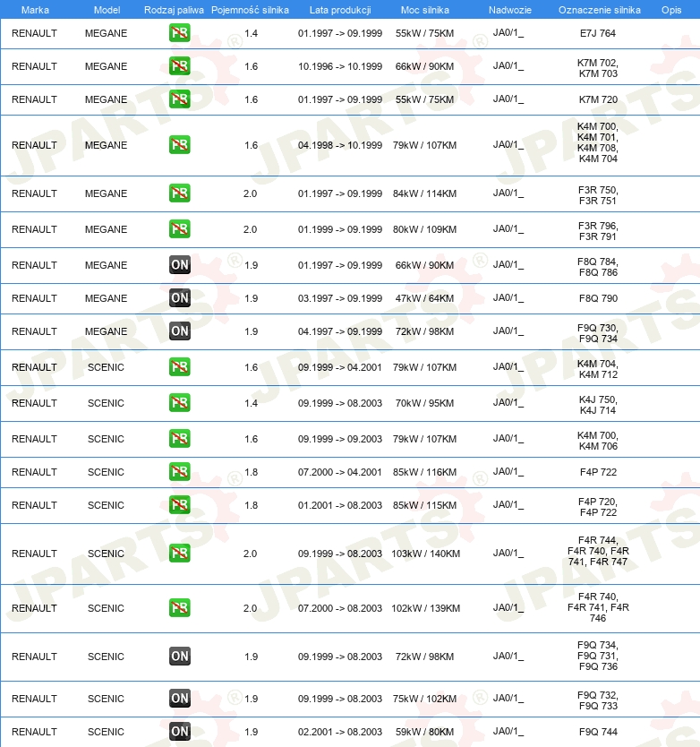Click the ON diesel icon in the F9Q 730 row
This screenshot has height=747, width=700.
[180, 331]
